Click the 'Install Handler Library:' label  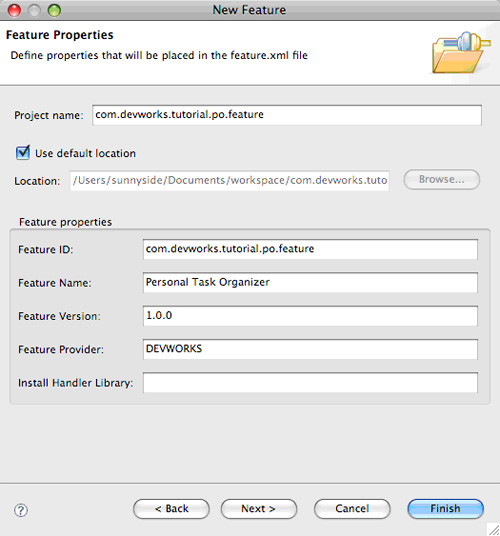coord(76,383)
